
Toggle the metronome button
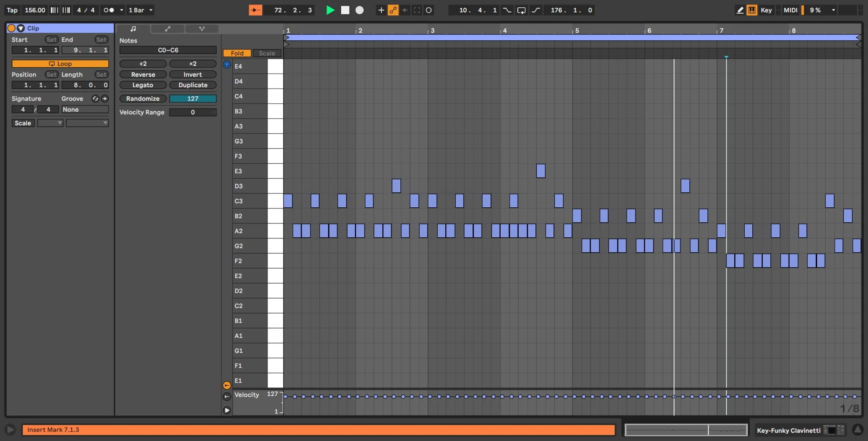(109, 10)
